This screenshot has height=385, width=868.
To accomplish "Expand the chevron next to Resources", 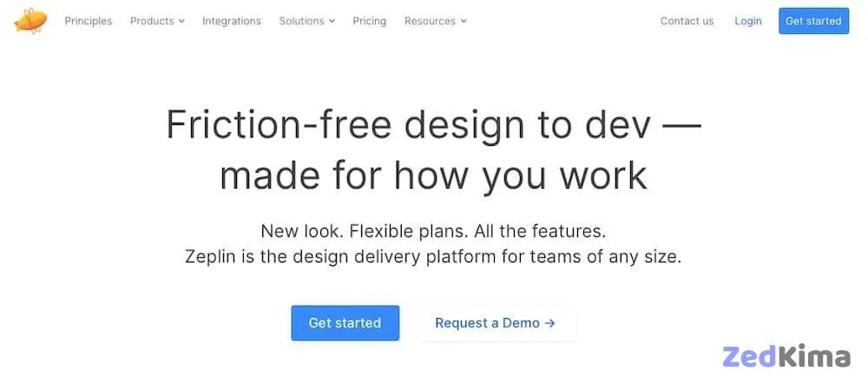I will pyautogui.click(x=464, y=21).
